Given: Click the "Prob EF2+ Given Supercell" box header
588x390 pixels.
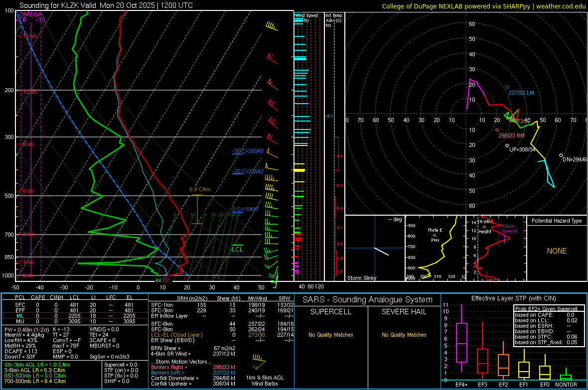Looking at the screenshot, I should 546,309.
